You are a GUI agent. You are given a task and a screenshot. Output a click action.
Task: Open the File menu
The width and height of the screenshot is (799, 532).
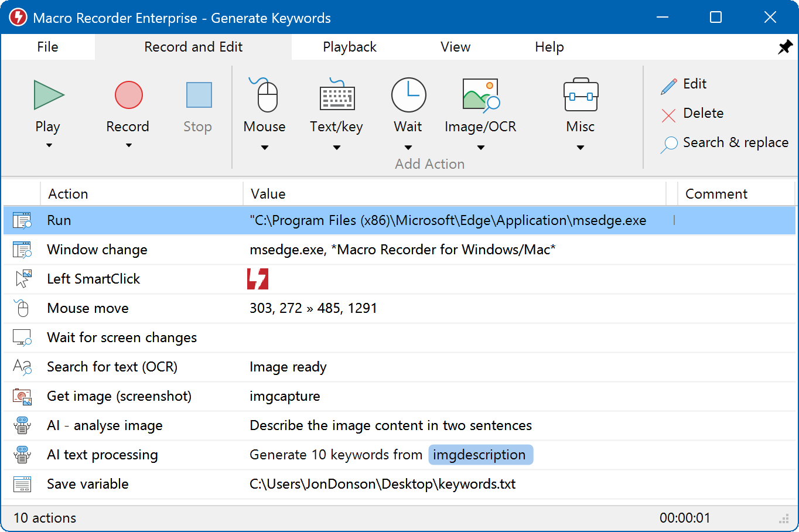[47, 46]
